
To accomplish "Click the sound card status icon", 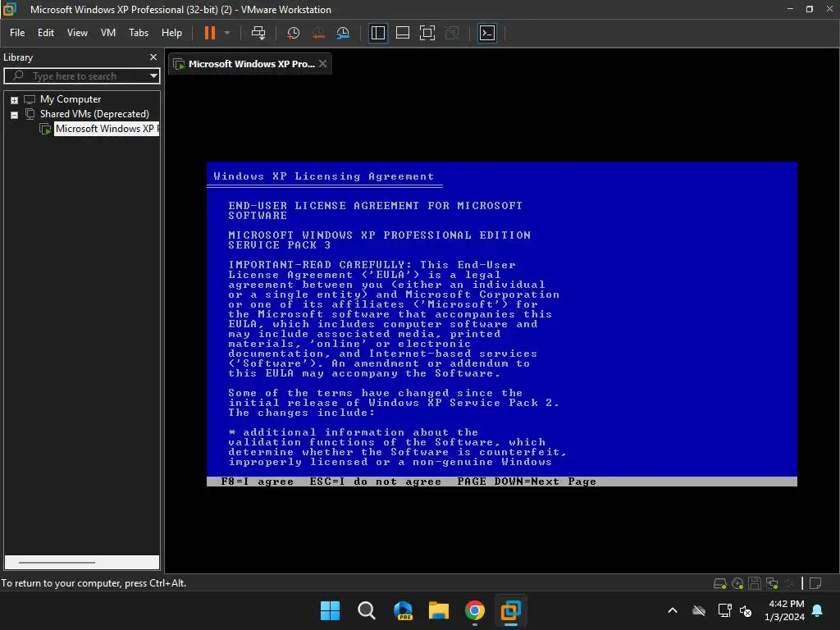I will 789,583.
